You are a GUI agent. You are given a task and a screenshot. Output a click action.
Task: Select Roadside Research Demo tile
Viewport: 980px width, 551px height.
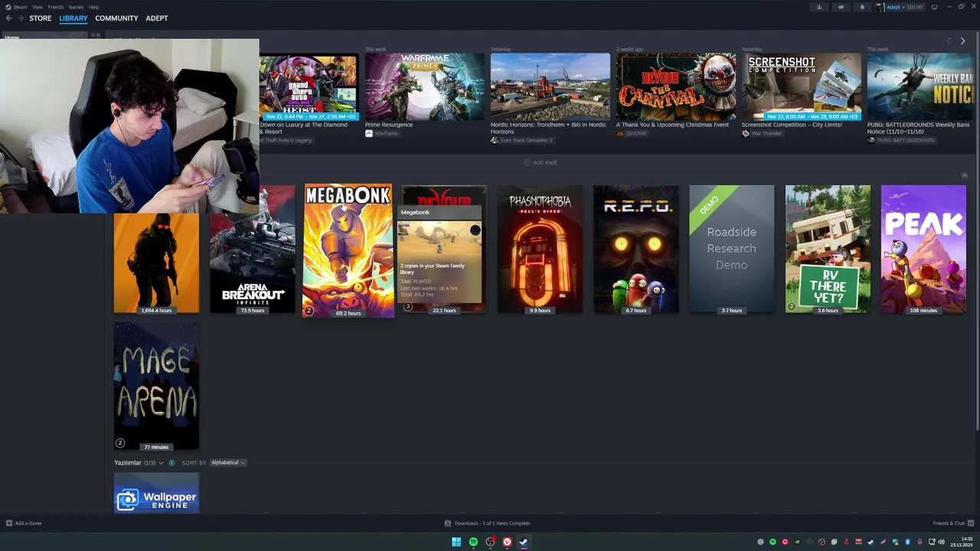[731, 249]
